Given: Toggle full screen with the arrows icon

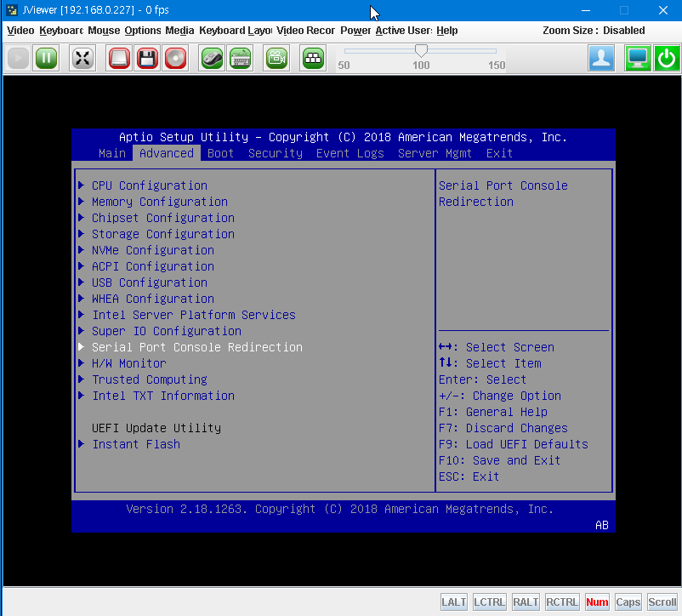Looking at the screenshot, I should tap(82, 59).
